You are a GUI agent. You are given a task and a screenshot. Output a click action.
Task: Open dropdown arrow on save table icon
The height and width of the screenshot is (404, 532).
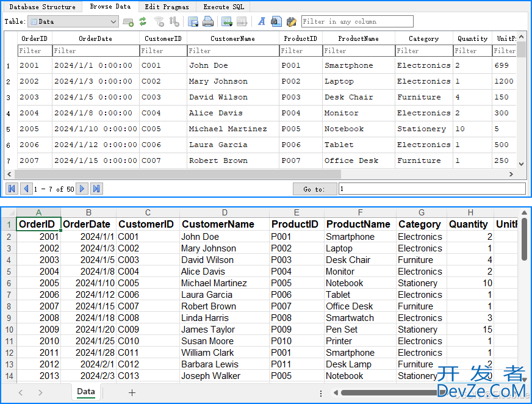(196, 25)
